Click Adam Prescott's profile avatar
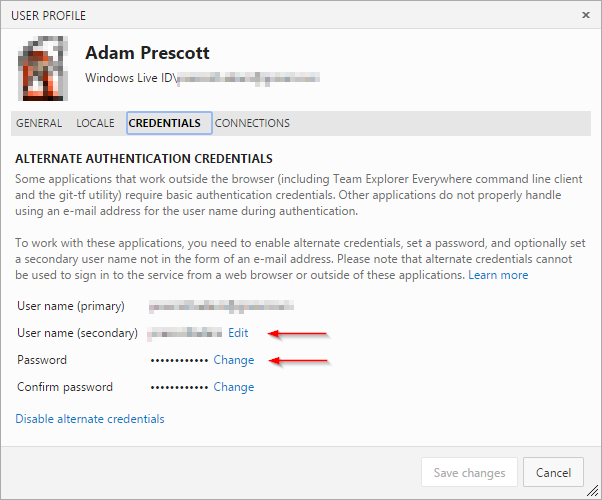Image resolution: width=602 pixels, height=500 pixels. tap(43, 68)
